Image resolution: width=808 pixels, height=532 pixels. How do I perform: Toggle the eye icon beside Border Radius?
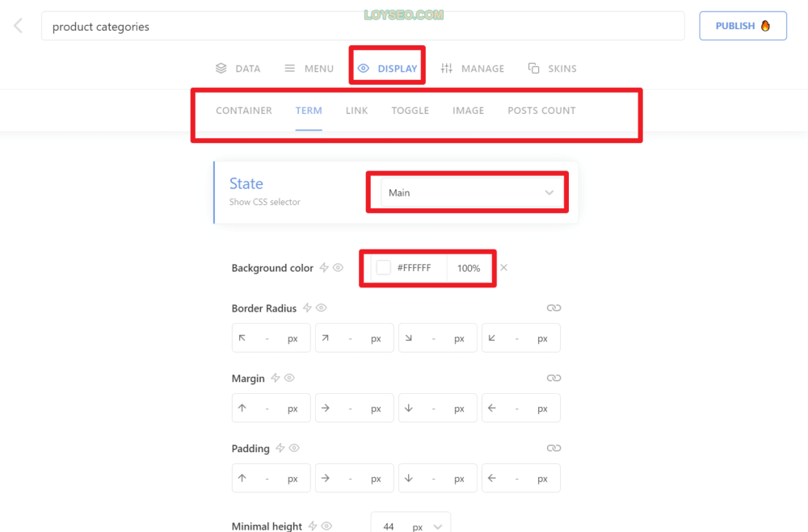click(322, 308)
